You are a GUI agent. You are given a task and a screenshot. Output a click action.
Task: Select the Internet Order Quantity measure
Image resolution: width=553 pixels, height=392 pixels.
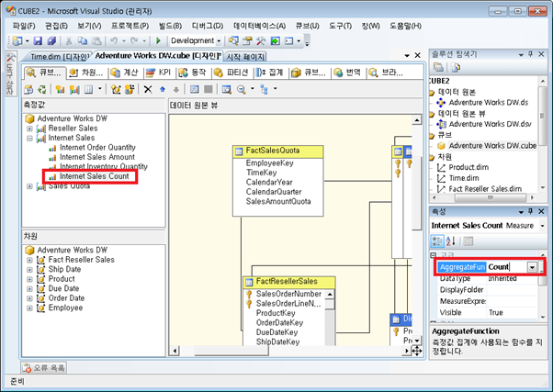coord(97,148)
